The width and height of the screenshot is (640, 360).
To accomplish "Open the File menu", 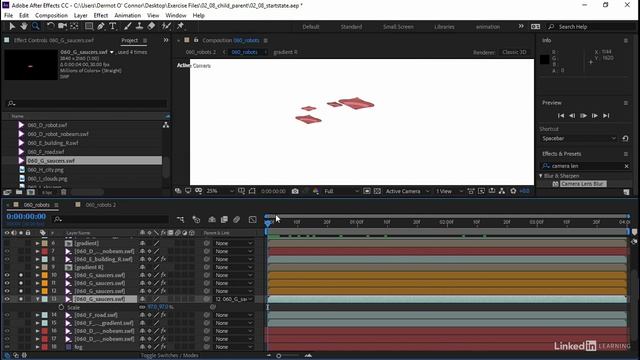I will click(x=8, y=16).
